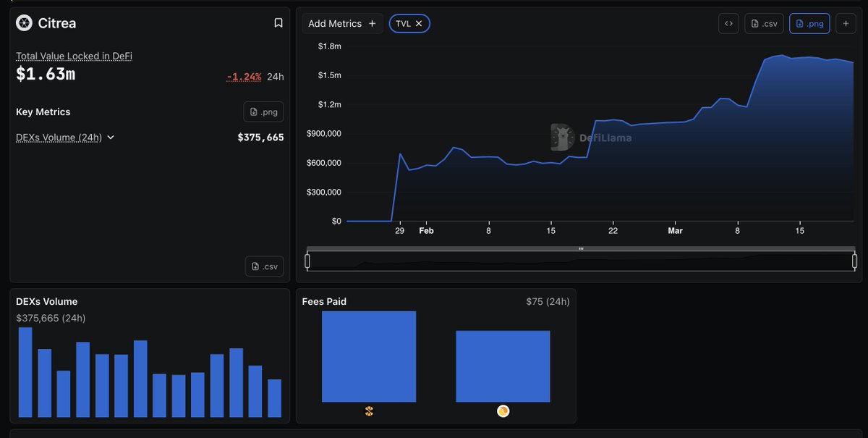Click the $375,665 key metric value

click(x=260, y=138)
